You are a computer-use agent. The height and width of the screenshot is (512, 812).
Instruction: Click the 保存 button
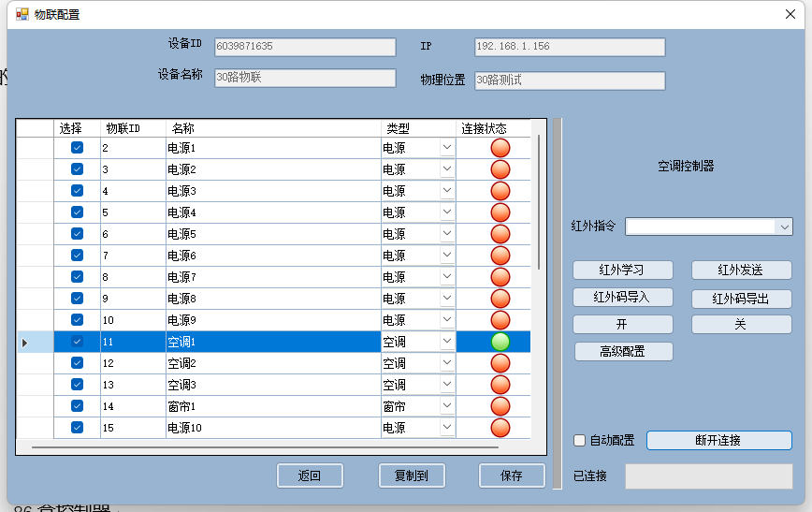pyautogui.click(x=512, y=475)
